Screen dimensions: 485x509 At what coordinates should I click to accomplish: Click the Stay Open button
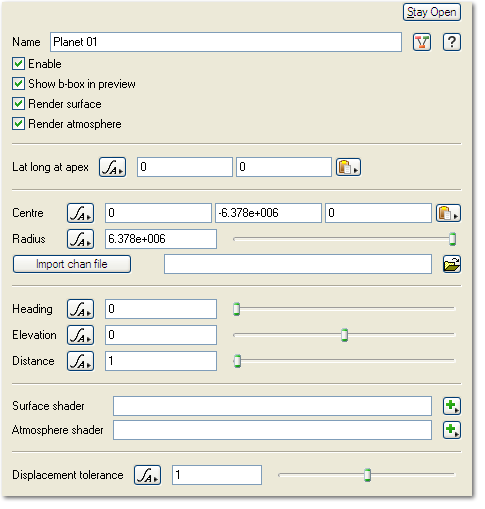point(432,12)
